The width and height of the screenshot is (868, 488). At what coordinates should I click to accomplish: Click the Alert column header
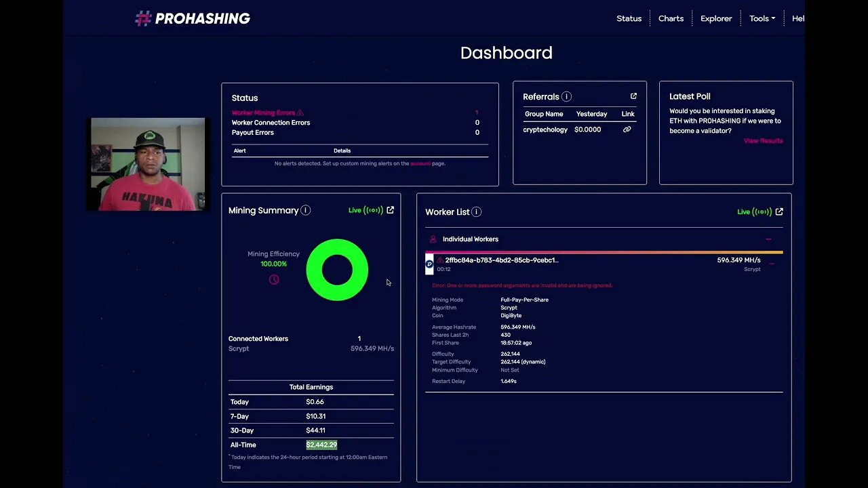click(x=239, y=150)
